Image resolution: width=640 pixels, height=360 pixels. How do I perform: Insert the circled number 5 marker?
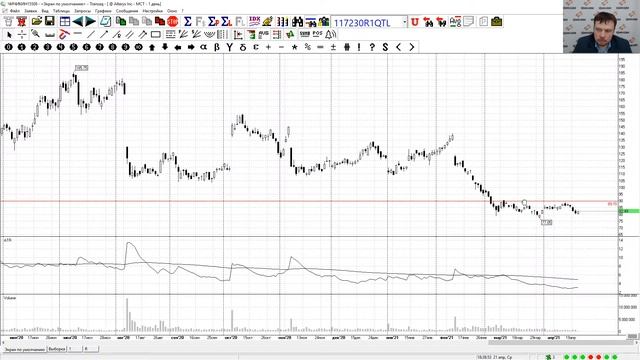point(73,47)
